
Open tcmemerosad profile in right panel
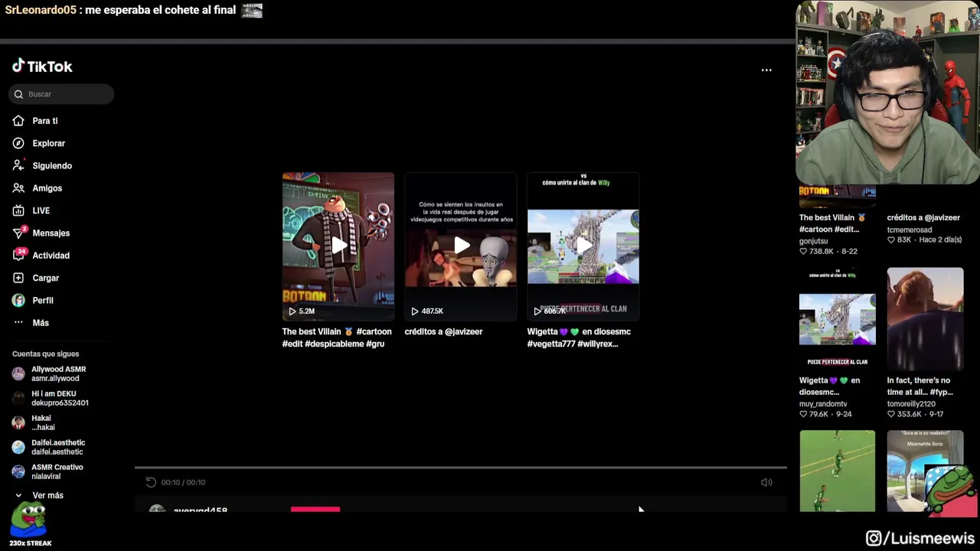[910, 230]
